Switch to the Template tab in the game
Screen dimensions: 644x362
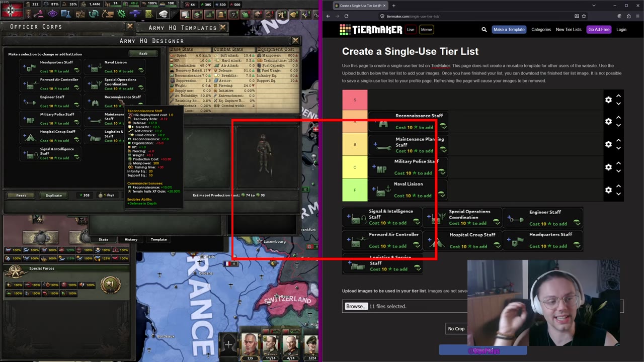coord(158,239)
